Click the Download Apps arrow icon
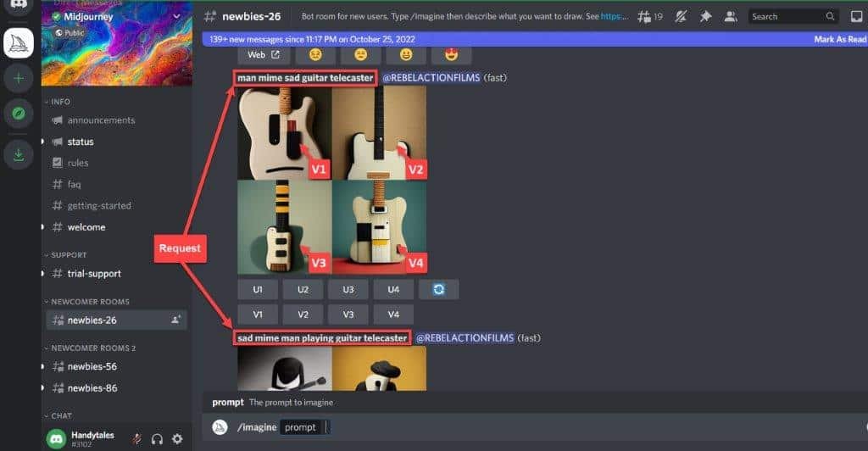Screen dimensions: 868x451 tap(19, 155)
